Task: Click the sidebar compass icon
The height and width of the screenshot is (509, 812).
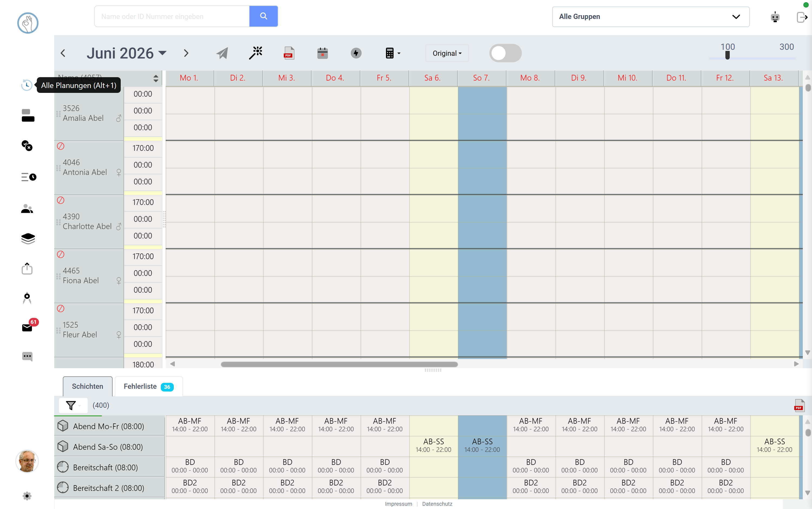Action: (27, 298)
